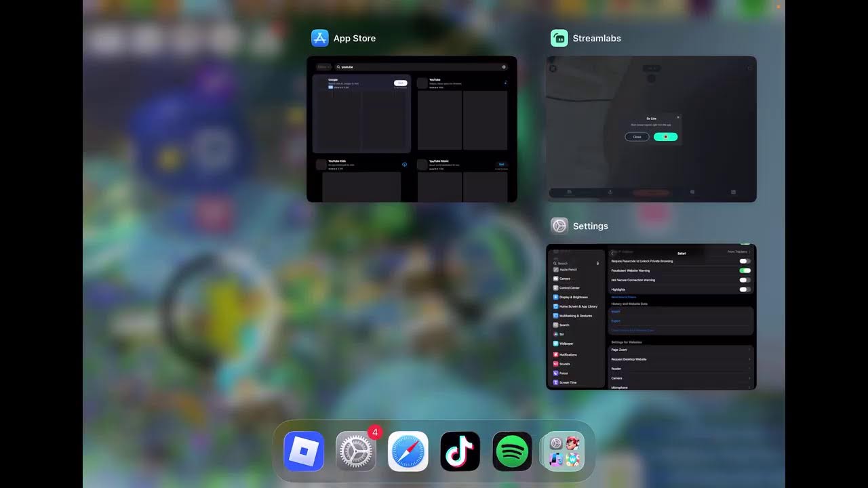Open Notifications in Settings sidebar

576,354
